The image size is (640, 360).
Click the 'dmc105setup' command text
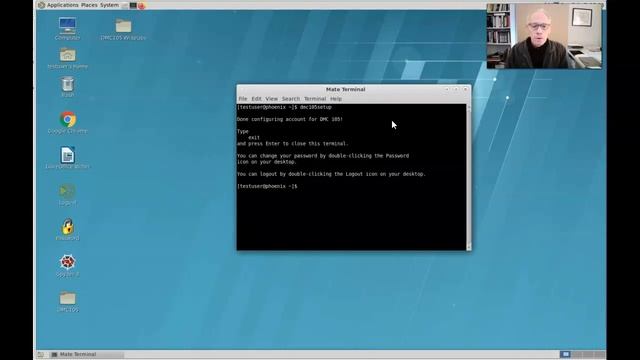316,107
